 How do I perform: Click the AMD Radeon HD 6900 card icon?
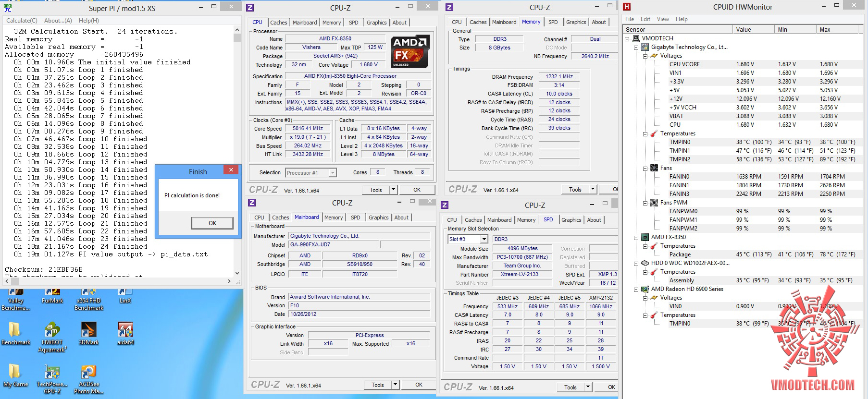pyautogui.click(x=645, y=289)
